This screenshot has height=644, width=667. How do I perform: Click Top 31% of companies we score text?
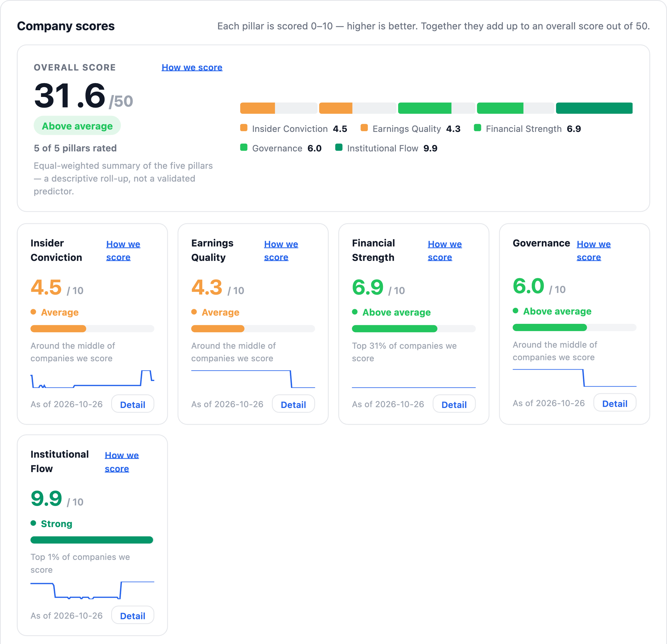tap(404, 352)
